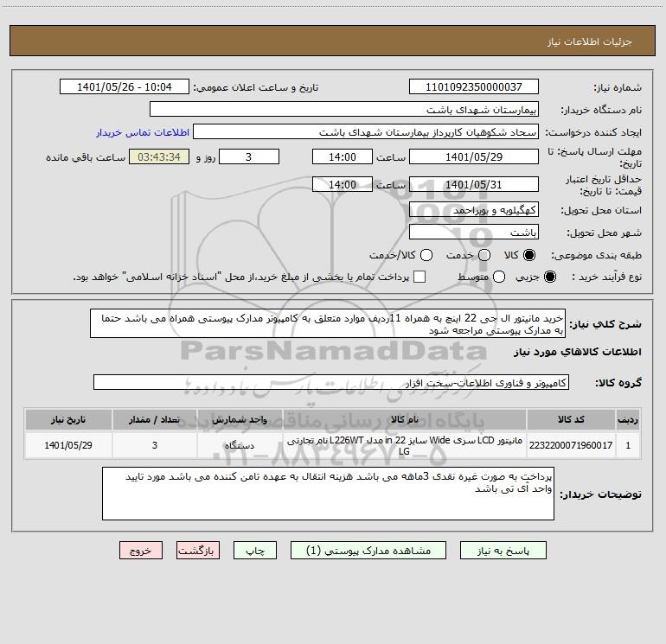This screenshot has width=666, height=644.
Task: Click the شماره نیاز field 1101092350000037
Action: click(474, 87)
